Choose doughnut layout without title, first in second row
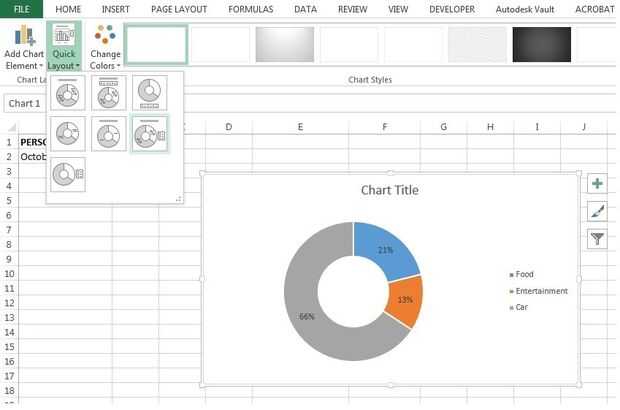This screenshot has width=620, height=410. pyautogui.click(x=68, y=134)
